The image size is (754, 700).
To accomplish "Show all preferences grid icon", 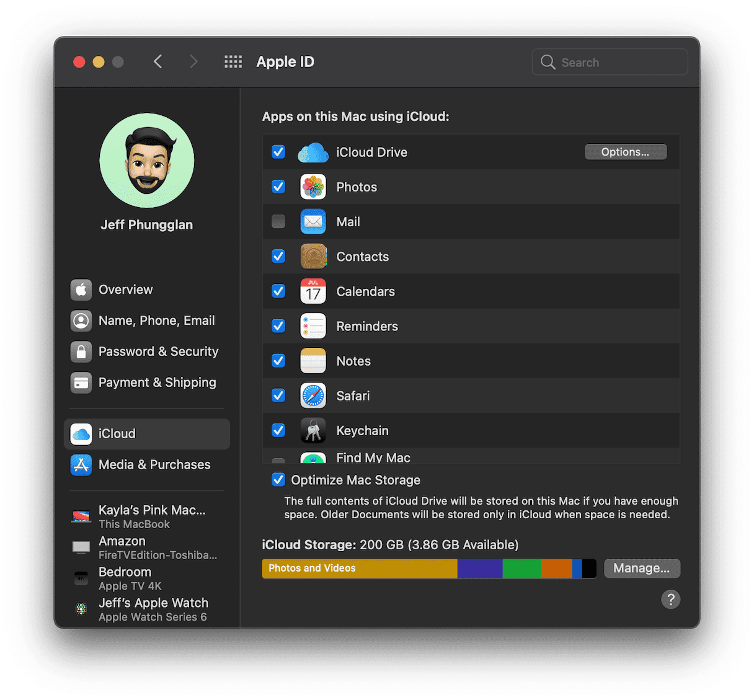I will (233, 62).
